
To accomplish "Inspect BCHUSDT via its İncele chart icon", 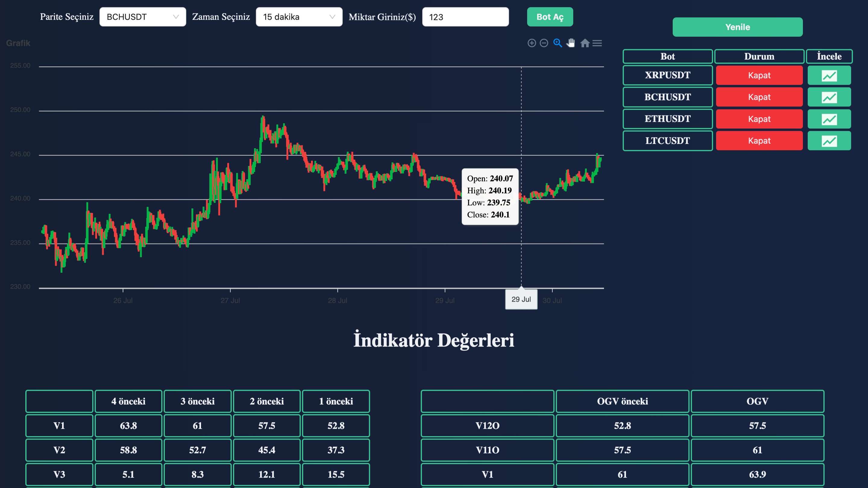I will [829, 97].
